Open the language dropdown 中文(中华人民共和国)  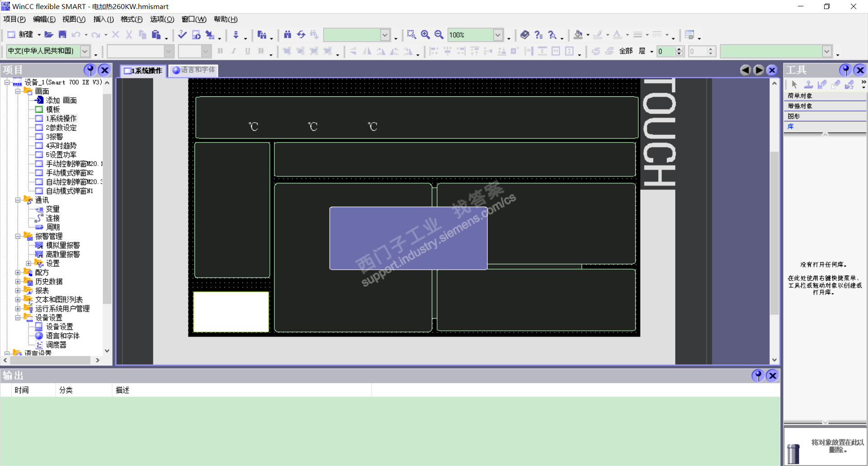(x=85, y=51)
